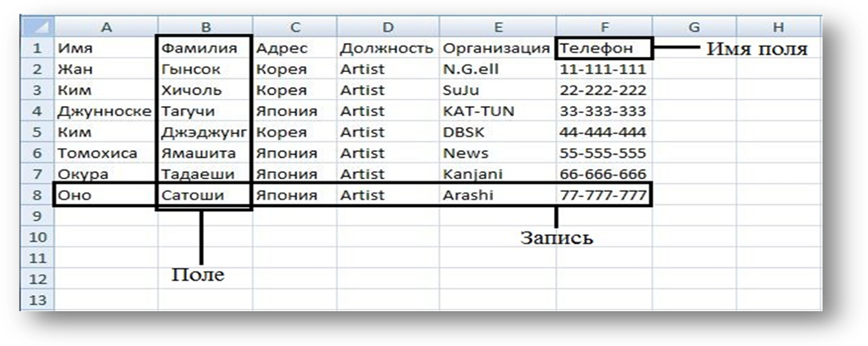The width and height of the screenshot is (868, 346).
Task: Click the Организация header cell
Action: 496,47
